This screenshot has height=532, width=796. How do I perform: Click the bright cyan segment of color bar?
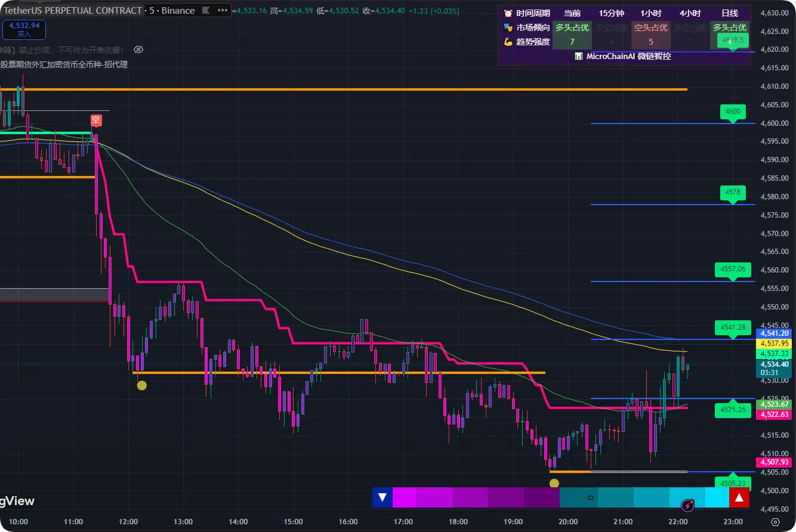coord(717,497)
